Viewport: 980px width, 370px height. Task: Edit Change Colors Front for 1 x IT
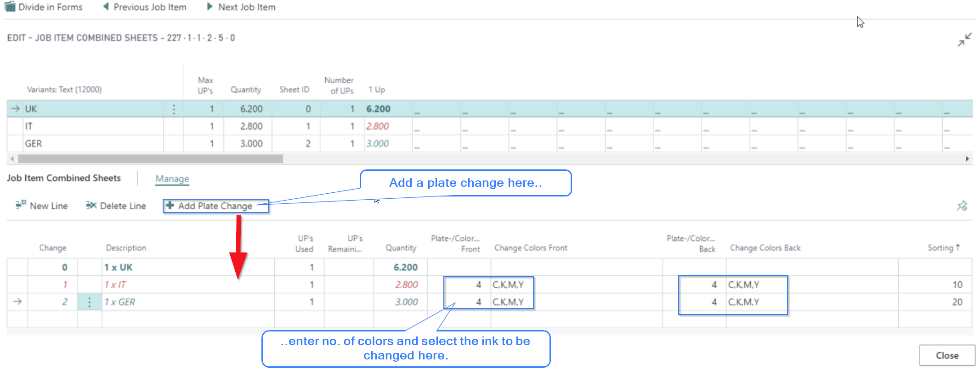click(x=577, y=285)
